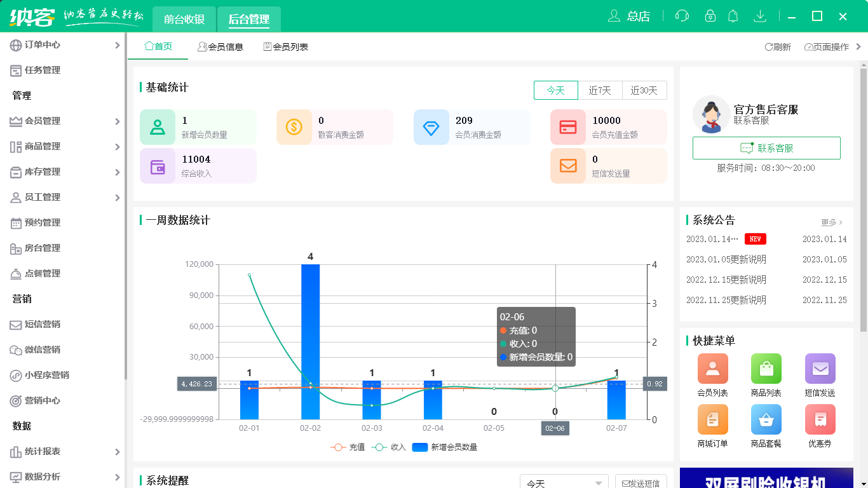Click the 联系客服 button

pos(766,148)
